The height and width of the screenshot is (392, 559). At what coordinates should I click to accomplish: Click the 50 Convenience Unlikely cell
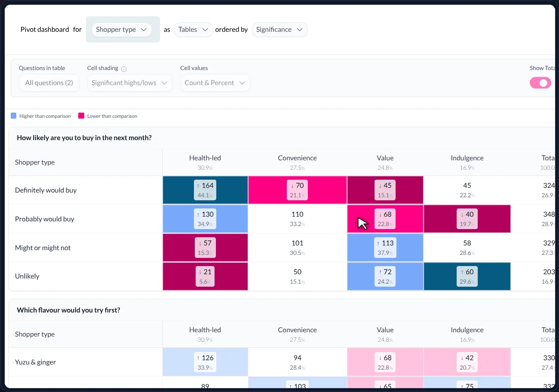297,276
